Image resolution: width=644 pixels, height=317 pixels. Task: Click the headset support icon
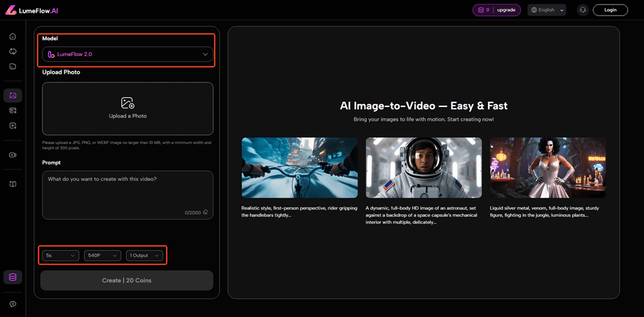point(582,10)
